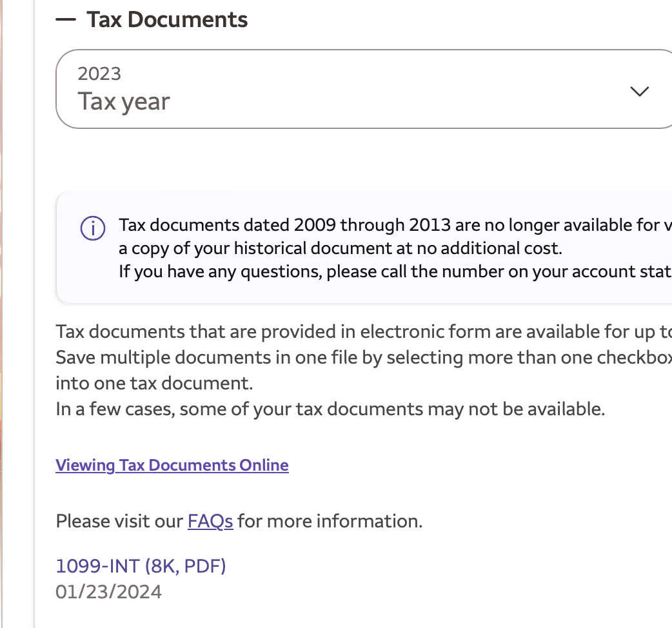Click the circled info icon in the notice
The width and height of the screenshot is (672, 628).
click(x=93, y=228)
